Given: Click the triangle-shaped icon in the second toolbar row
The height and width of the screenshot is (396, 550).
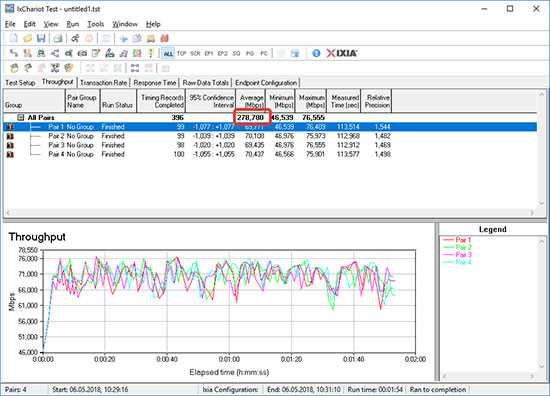Looking at the screenshot, I should pos(110,53).
